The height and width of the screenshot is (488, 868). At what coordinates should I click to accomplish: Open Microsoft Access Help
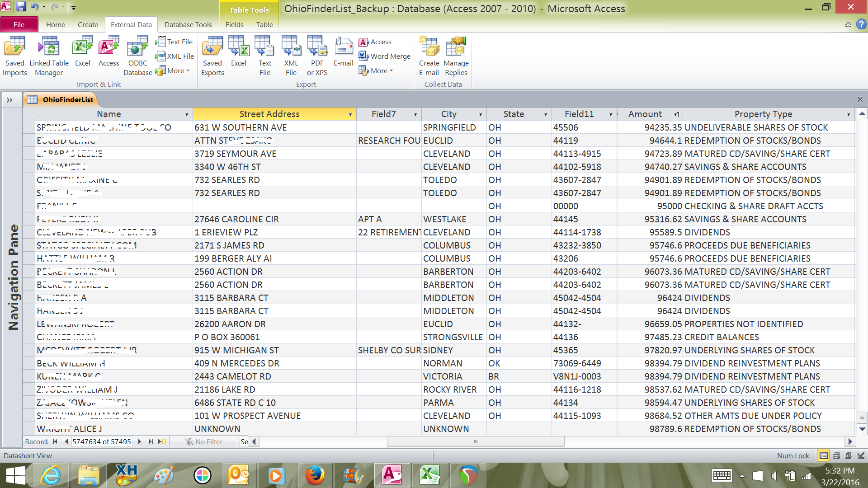[861, 24]
